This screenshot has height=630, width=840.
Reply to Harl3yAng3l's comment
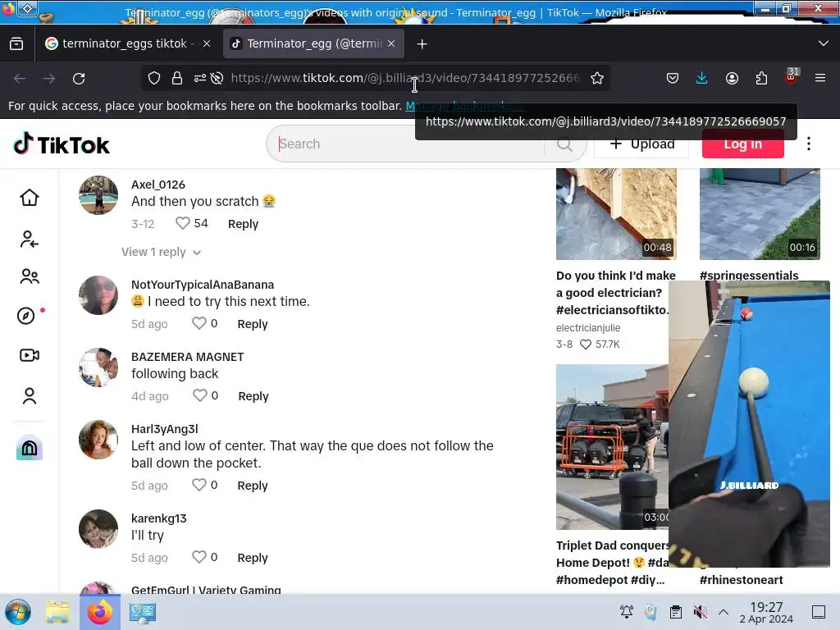pyautogui.click(x=253, y=486)
